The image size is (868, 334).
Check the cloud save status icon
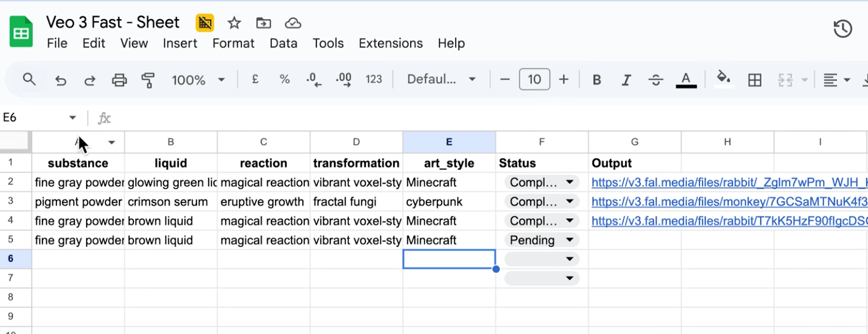292,23
